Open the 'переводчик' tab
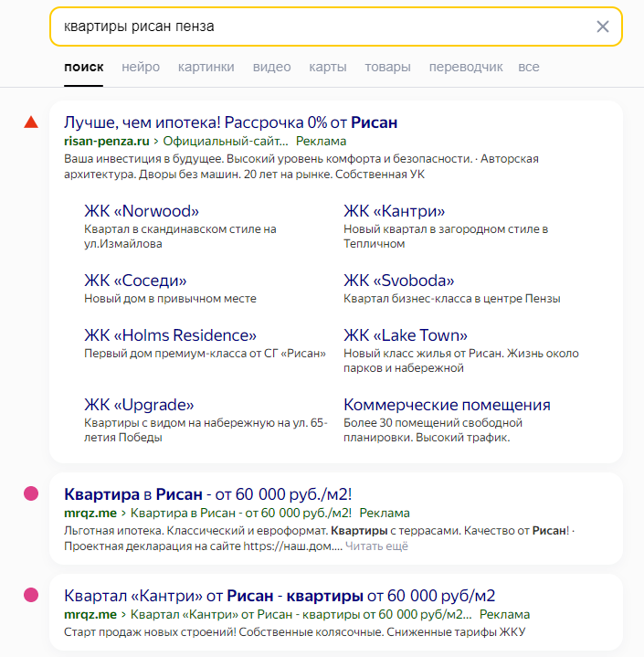 pos(466,67)
